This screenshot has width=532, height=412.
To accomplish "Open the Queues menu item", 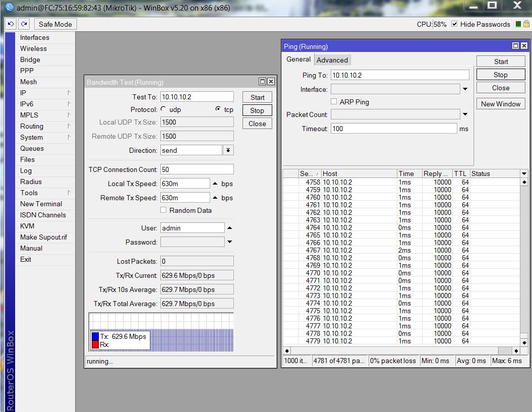I will pyautogui.click(x=45, y=148).
